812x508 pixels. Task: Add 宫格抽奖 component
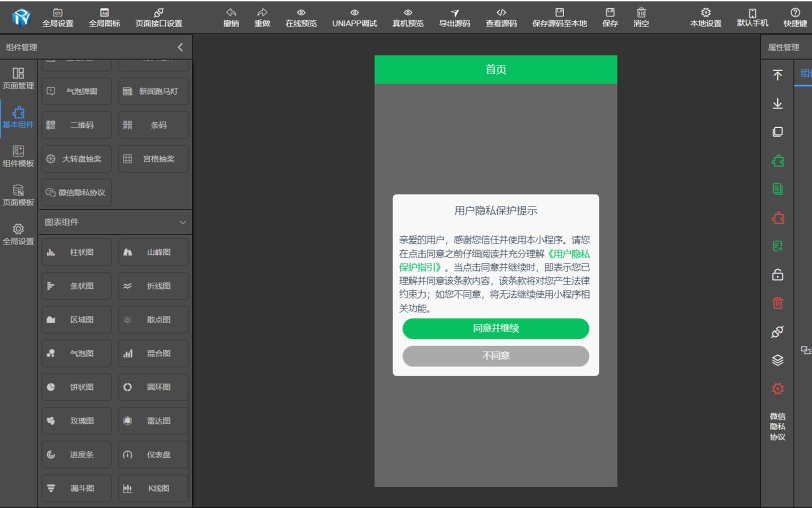153,159
